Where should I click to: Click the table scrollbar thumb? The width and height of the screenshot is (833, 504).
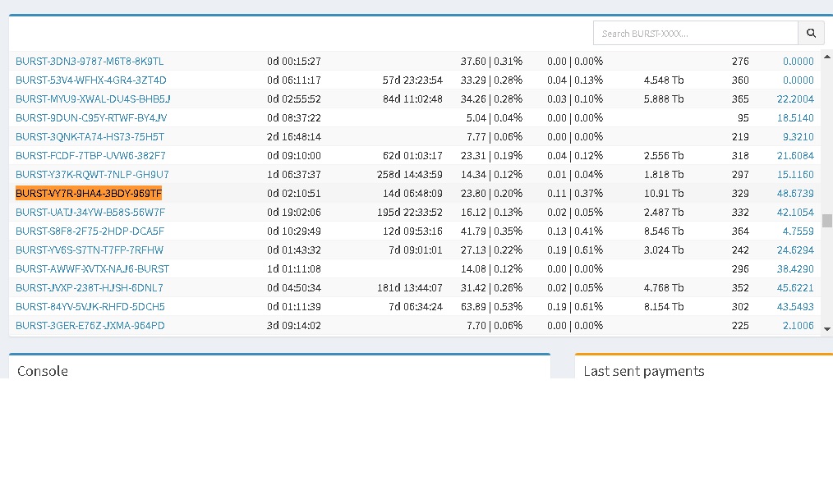827,221
